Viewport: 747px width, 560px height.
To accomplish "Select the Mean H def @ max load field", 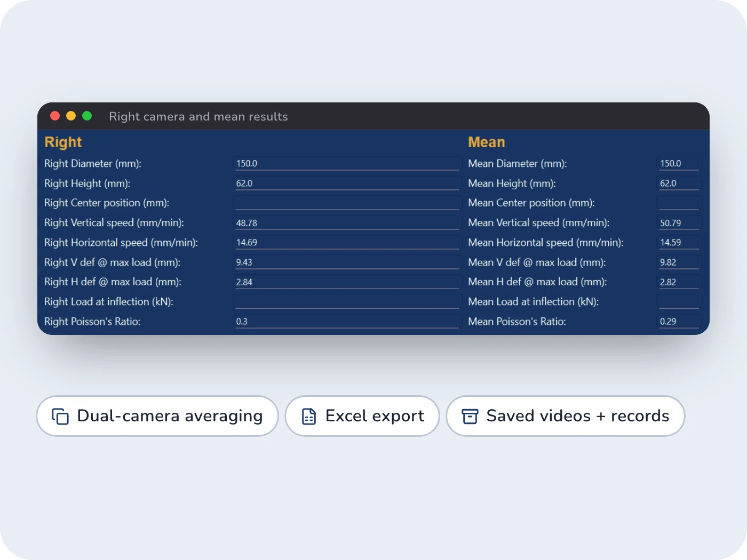I will (x=679, y=282).
